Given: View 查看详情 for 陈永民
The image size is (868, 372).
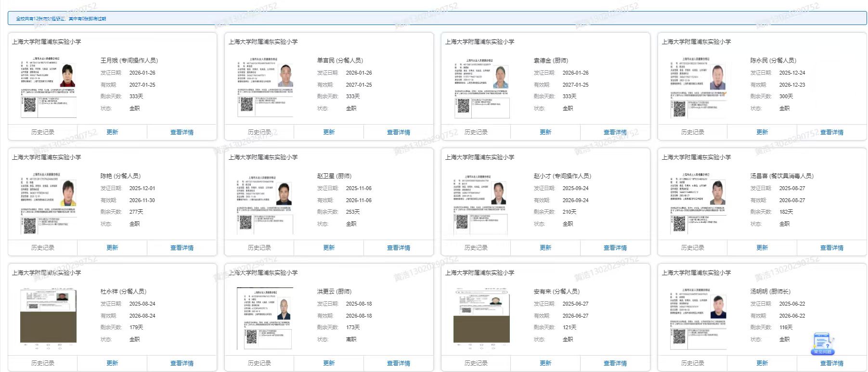Looking at the screenshot, I should [832, 132].
